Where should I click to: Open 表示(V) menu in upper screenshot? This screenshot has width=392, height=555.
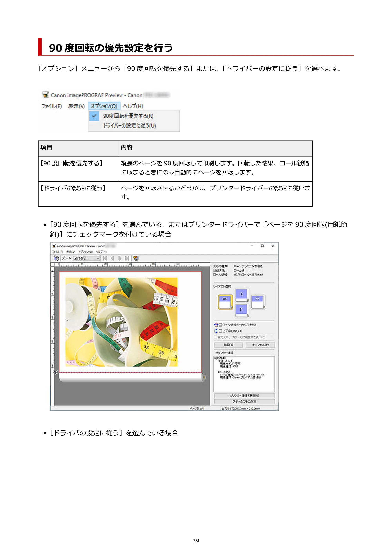coord(76,106)
